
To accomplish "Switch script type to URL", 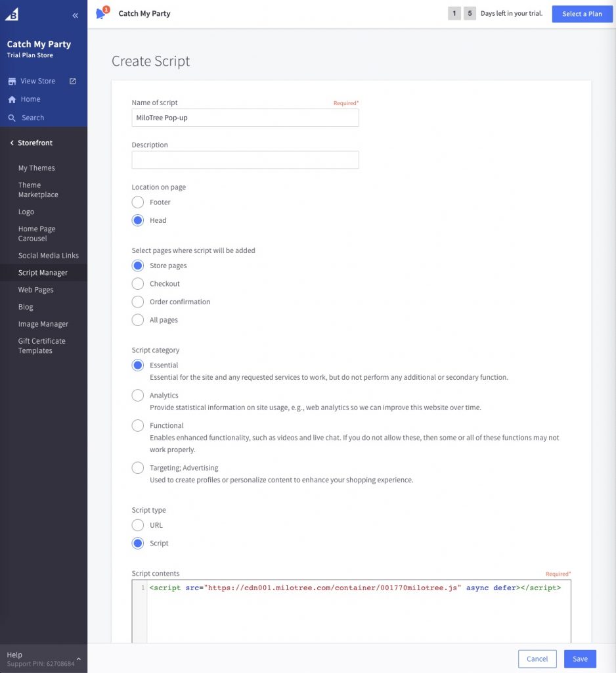I will (x=137, y=524).
